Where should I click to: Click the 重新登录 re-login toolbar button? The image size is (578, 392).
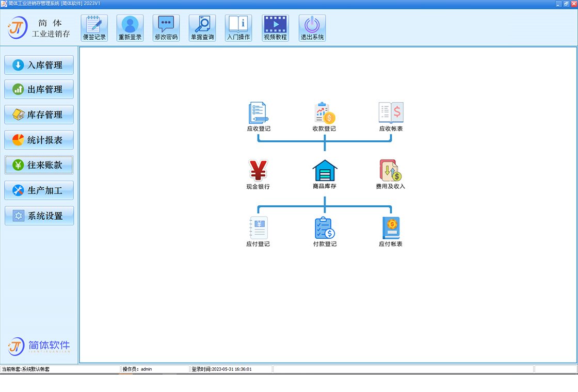tap(130, 28)
